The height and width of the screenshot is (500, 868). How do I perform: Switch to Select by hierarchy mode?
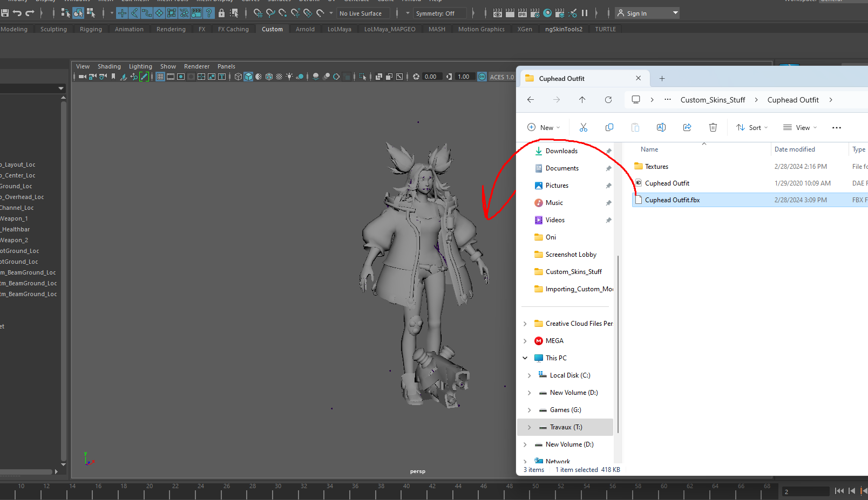66,13
